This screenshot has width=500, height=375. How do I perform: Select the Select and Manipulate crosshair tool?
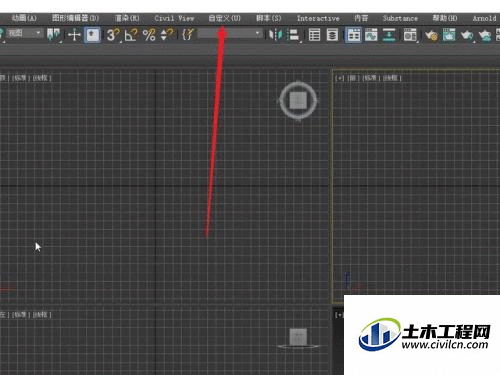[x=74, y=35]
